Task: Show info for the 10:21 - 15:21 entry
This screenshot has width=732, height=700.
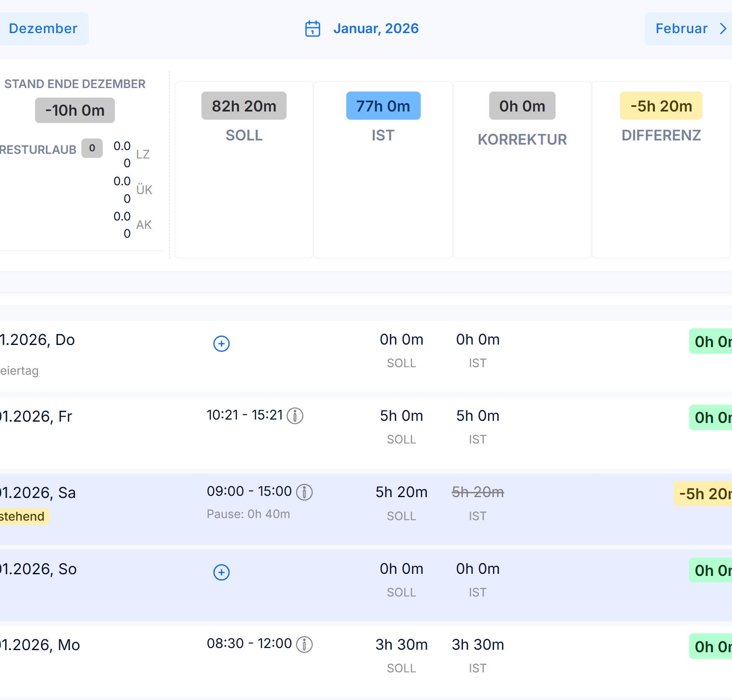Action: (295, 416)
